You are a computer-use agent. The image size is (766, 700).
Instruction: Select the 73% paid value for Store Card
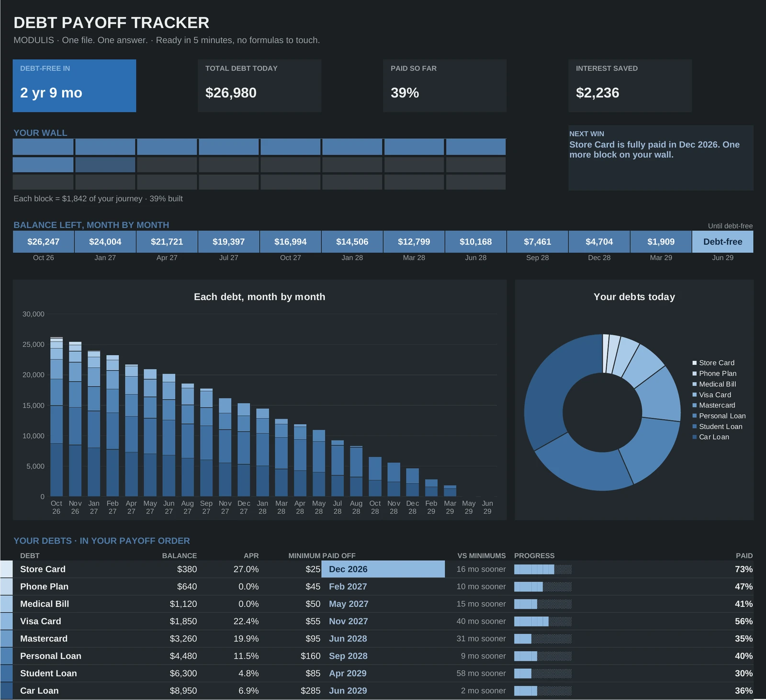(x=744, y=569)
